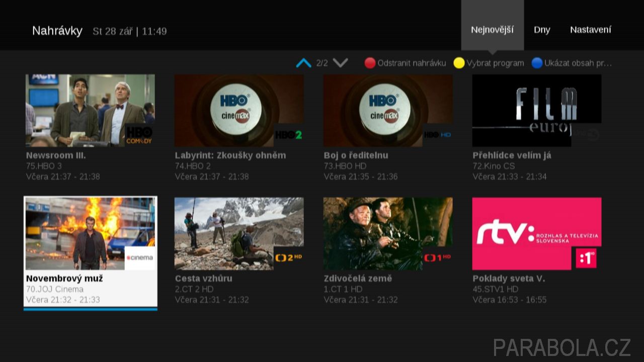This screenshot has width=644, height=362.
Task: Click the 2/2 page indicator
Action: click(x=322, y=63)
